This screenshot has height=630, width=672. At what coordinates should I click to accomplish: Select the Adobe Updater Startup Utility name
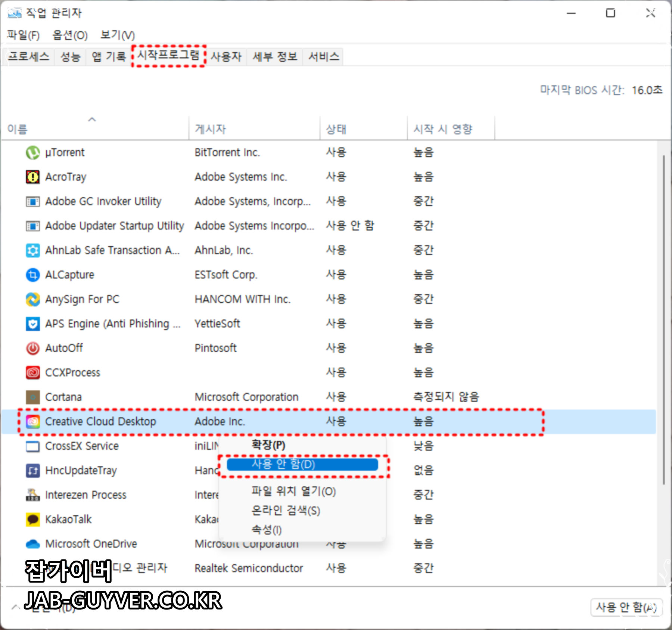click(x=115, y=226)
